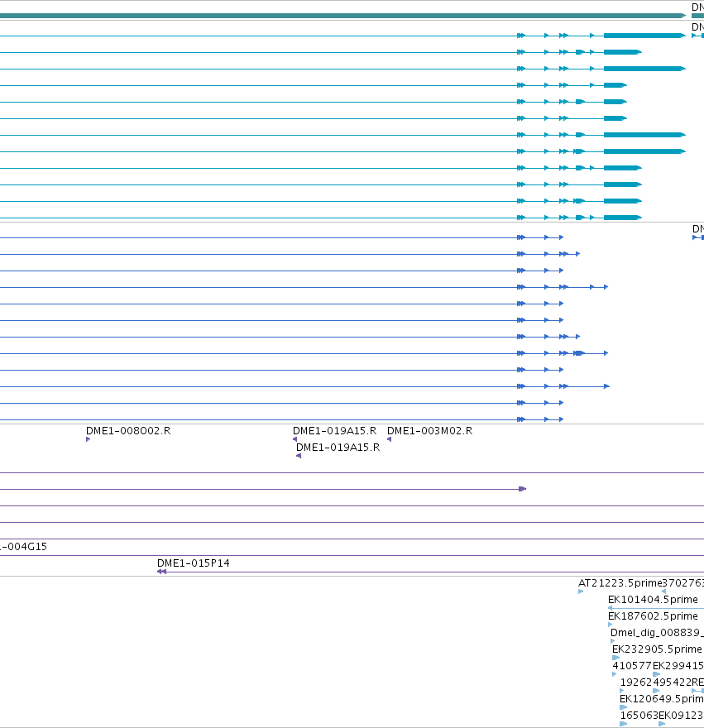Click the 410577 feature label

pos(632,666)
